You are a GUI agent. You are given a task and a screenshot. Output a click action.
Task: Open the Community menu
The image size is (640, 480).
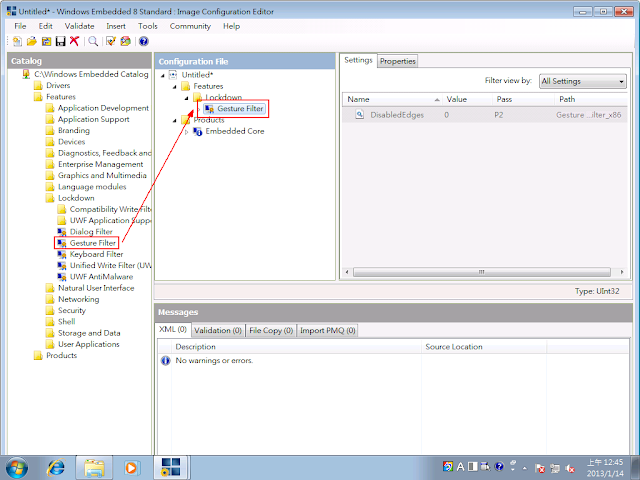pyautogui.click(x=190, y=26)
